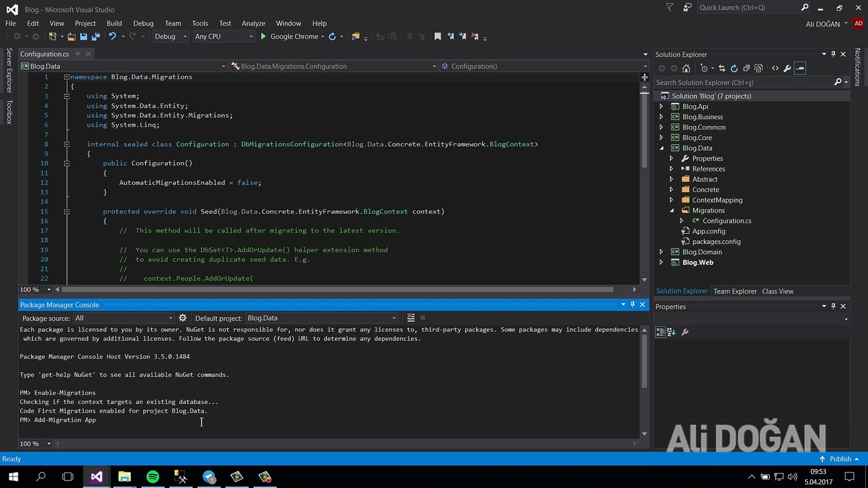868x488 pixels.
Task: Open the Tools menu
Action: (199, 23)
